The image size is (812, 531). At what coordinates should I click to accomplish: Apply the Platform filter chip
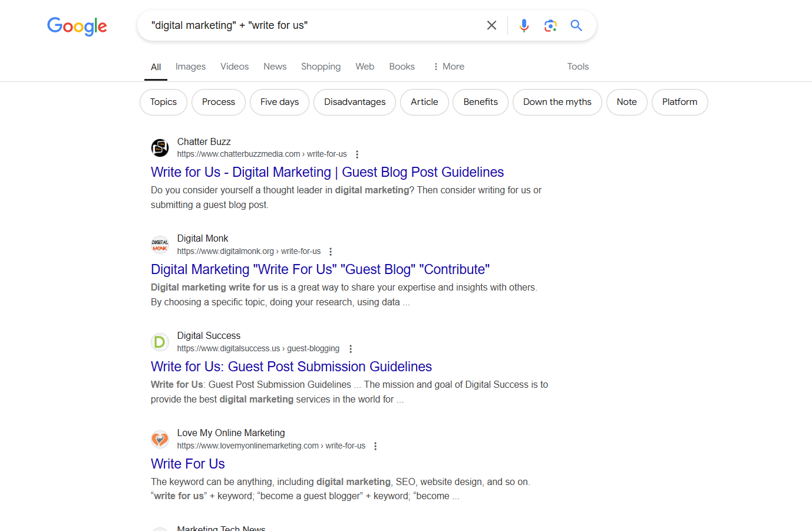679,102
